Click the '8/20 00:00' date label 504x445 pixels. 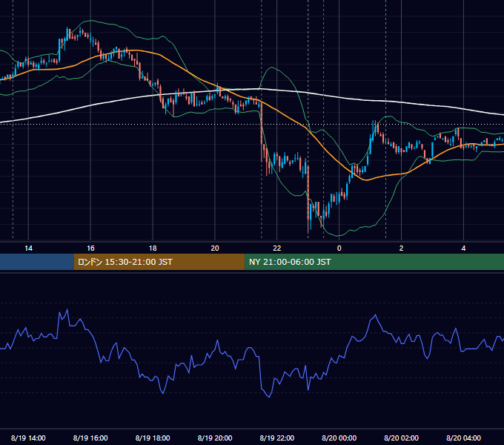click(x=339, y=438)
